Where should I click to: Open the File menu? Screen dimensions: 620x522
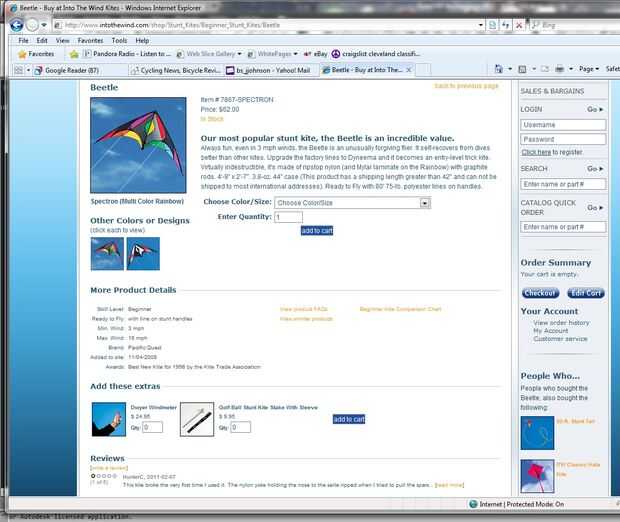tap(23, 40)
